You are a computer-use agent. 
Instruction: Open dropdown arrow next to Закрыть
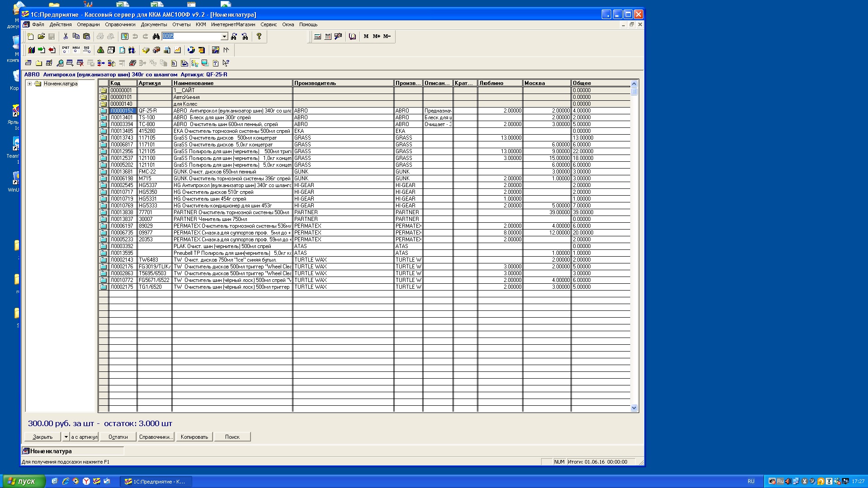click(x=66, y=437)
